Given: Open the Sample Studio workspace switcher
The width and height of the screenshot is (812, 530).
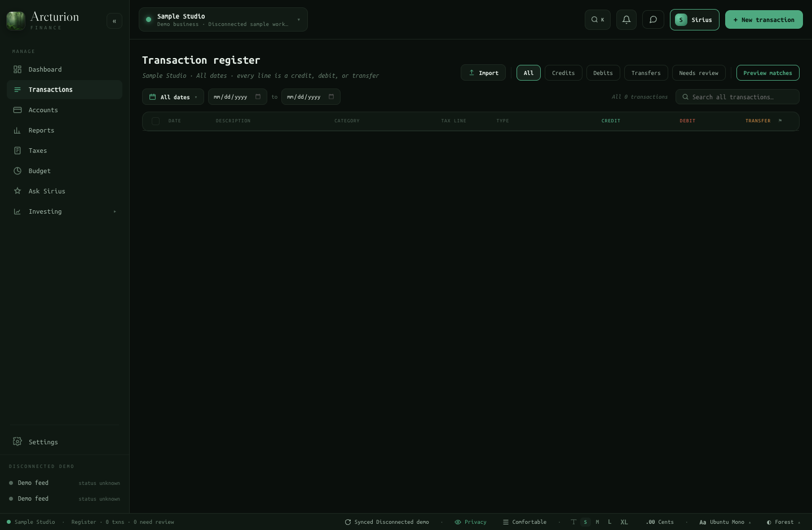Looking at the screenshot, I should [x=223, y=20].
